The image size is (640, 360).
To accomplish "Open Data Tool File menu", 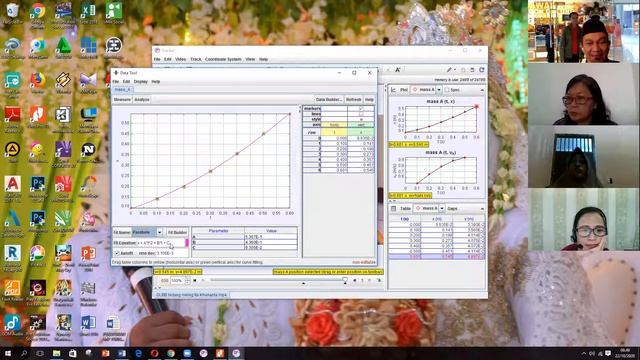I will click(x=116, y=82).
